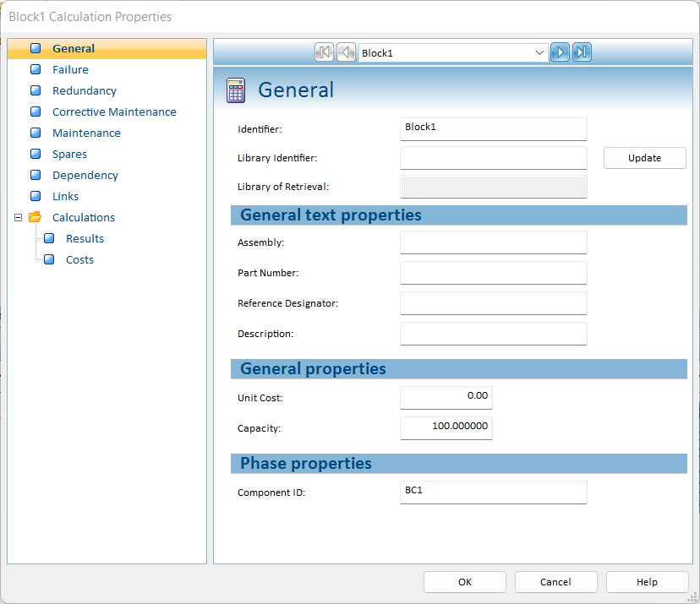Click the Assembly input field
The image size is (700, 604).
[x=494, y=242]
